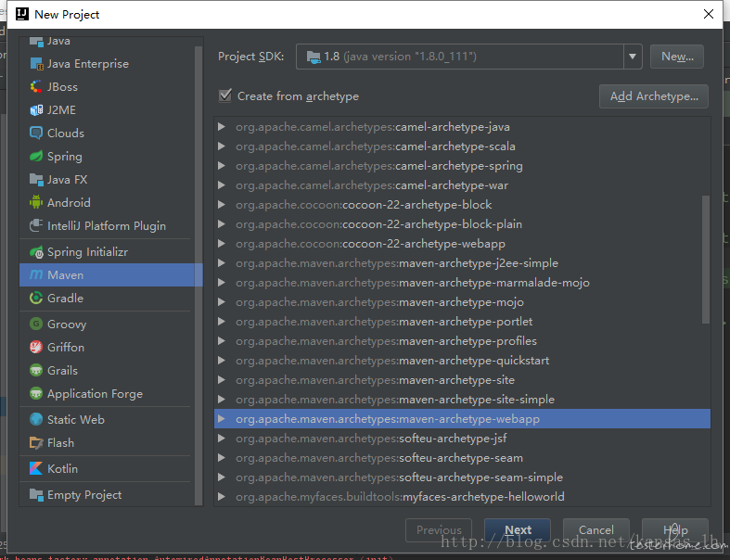Close the New Project dialog

pos(708,14)
